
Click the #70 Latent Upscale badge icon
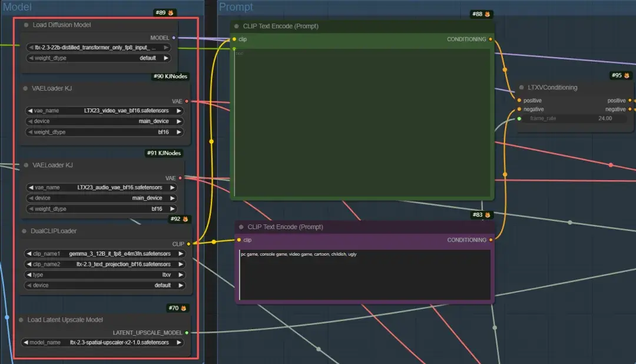point(183,308)
